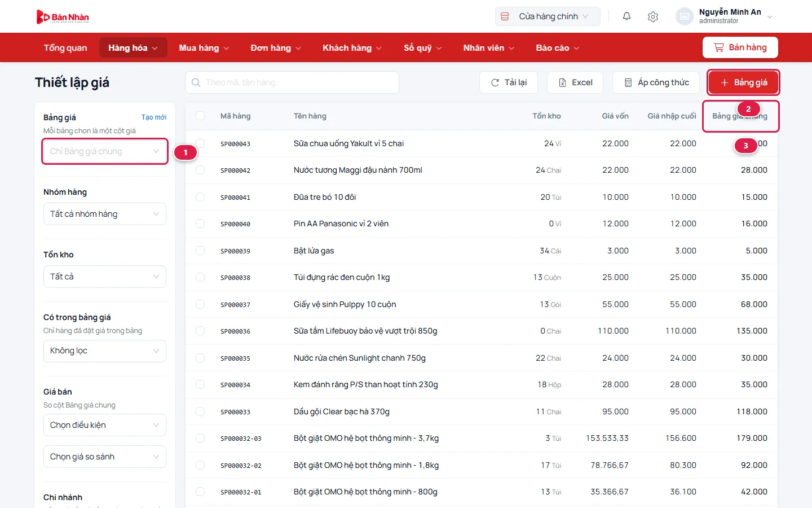Open the Báo cáo menu

557,48
